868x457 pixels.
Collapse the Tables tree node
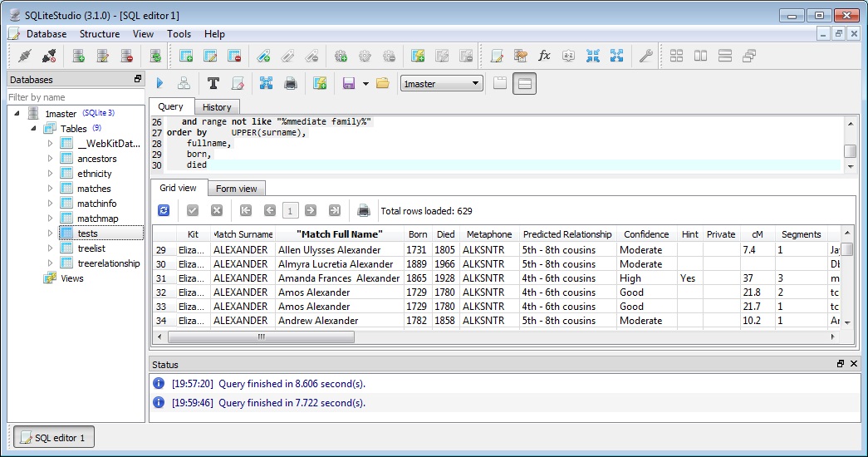point(33,128)
